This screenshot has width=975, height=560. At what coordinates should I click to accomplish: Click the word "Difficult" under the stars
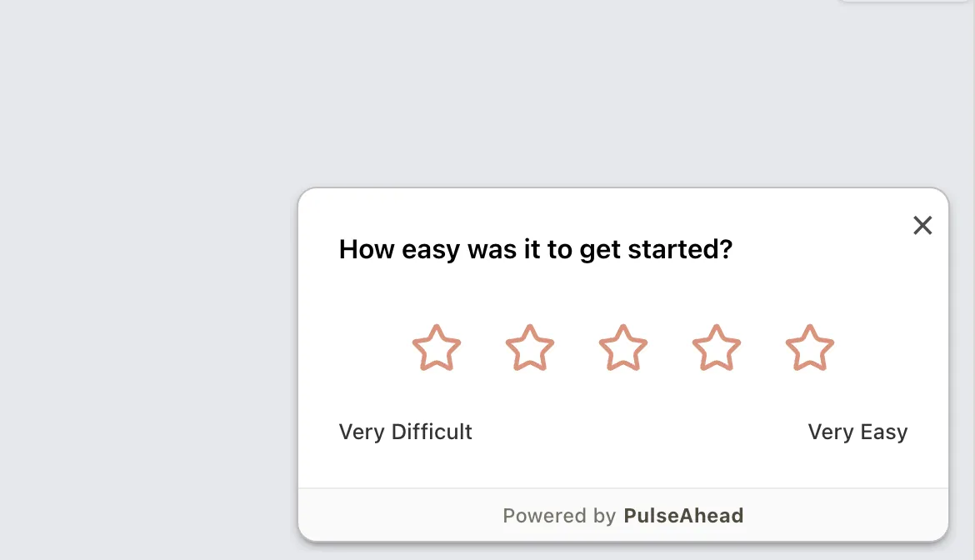tap(432, 432)
